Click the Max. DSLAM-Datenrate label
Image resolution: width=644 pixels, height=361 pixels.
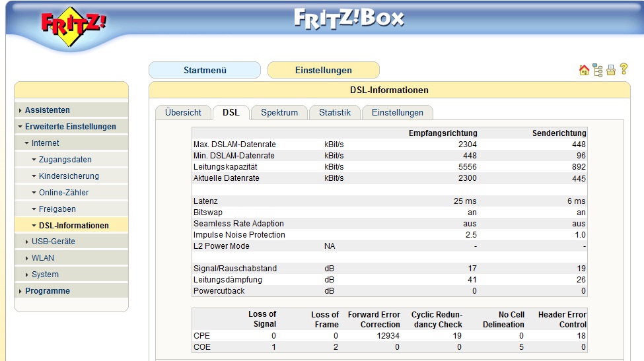[234, 145]
